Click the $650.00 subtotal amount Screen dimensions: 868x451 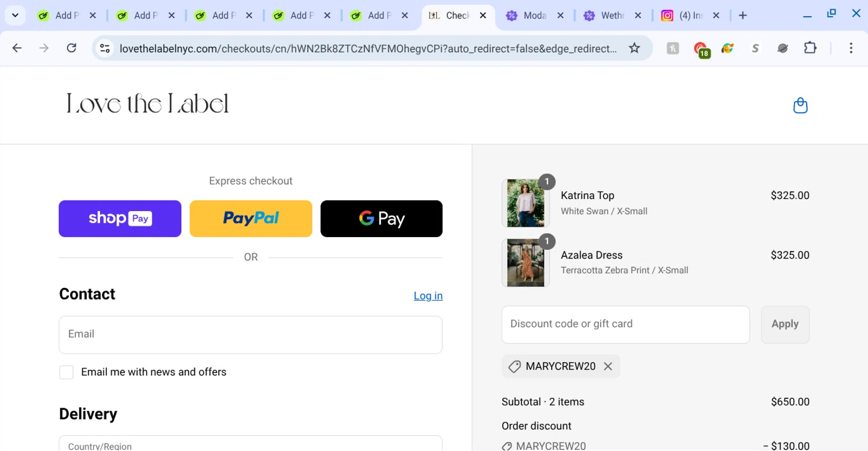790,402
